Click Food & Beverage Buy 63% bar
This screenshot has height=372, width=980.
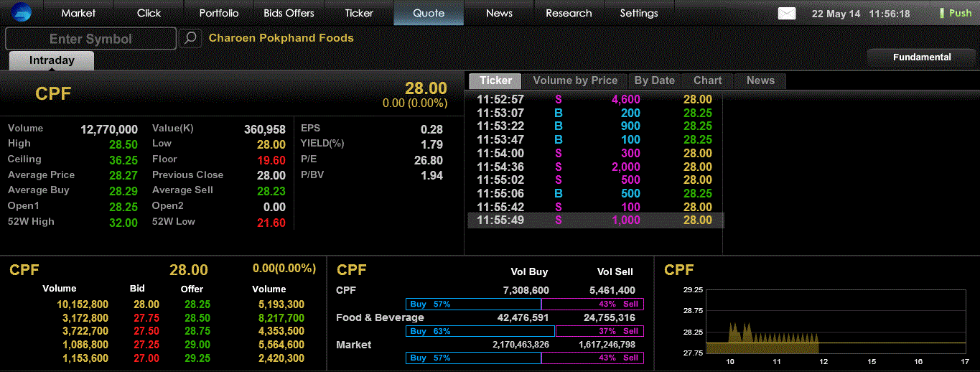tap(480, 331)
